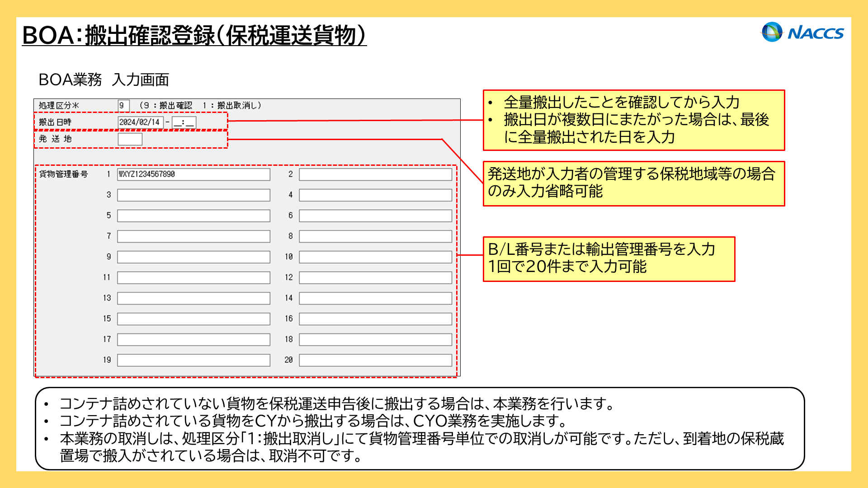Click 貨物管理番号 input field number 3
This screenshot has height=488, width=868.
[x=194, y=195]
